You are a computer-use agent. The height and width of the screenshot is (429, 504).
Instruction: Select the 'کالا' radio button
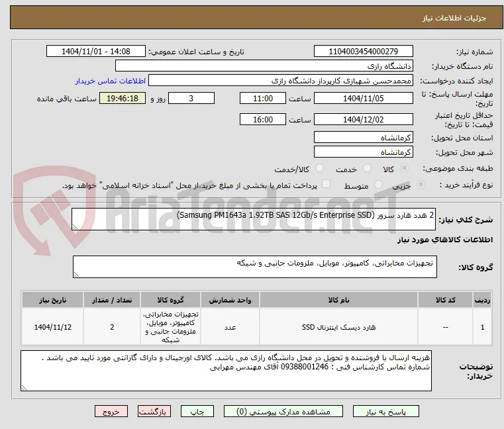coord(405,168)
